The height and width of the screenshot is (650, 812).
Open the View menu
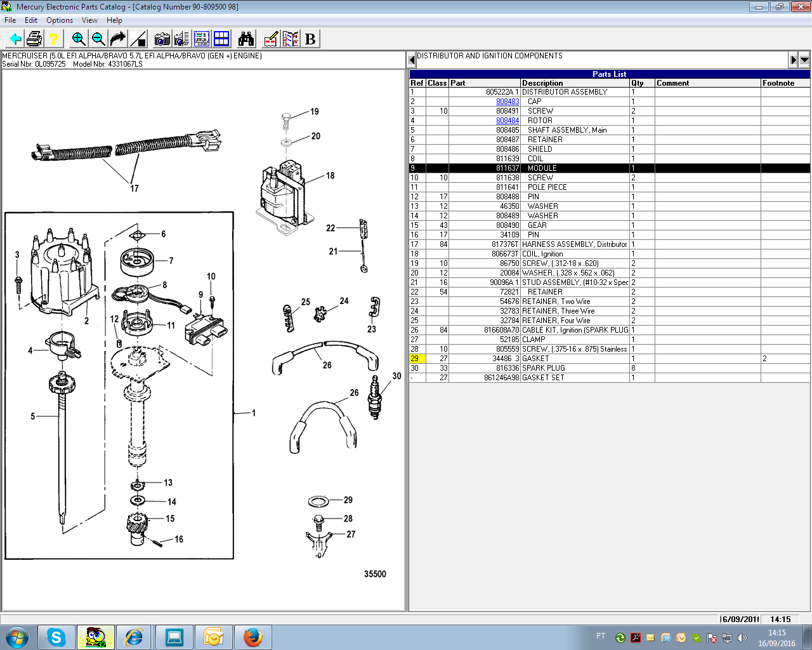(89, 20)
